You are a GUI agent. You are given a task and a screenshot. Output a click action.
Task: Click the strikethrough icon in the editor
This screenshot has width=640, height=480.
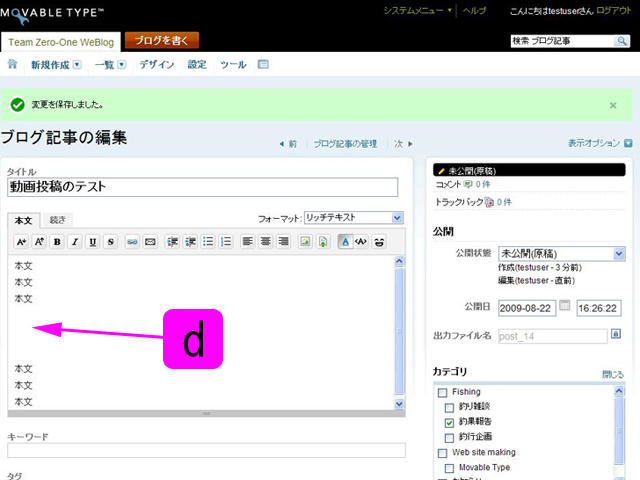tap(110, 241)
